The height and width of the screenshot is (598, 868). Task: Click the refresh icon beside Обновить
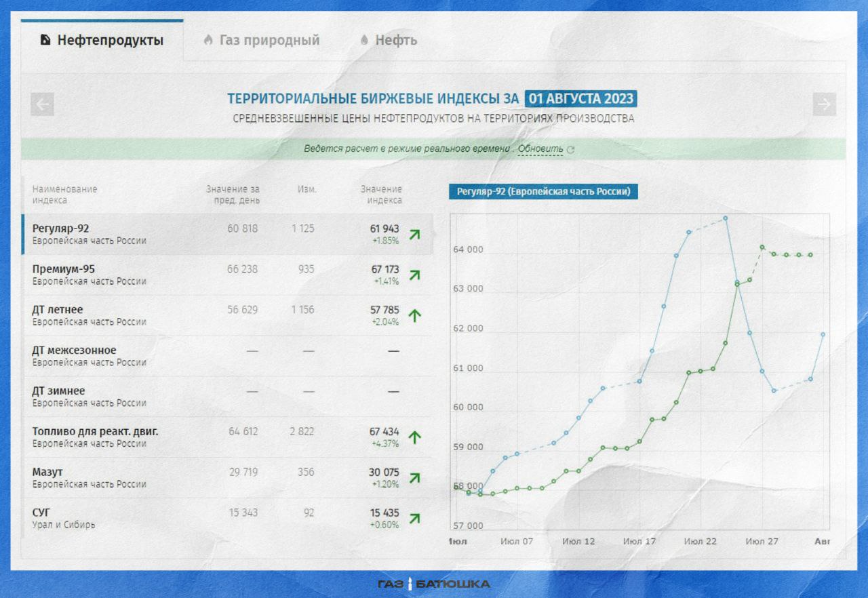pos(570,150)
